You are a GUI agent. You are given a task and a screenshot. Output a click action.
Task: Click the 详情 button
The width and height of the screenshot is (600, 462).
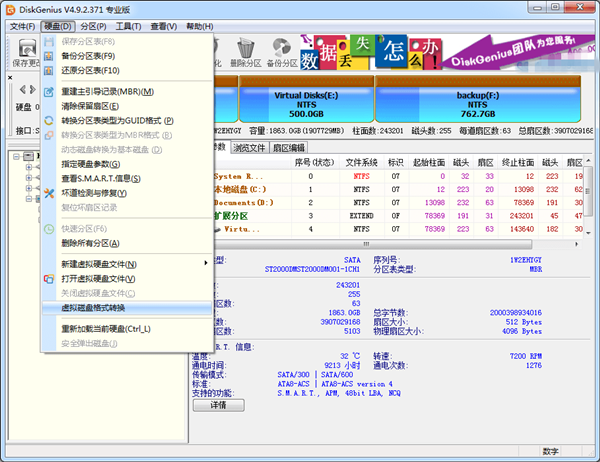tap(218, 405)
